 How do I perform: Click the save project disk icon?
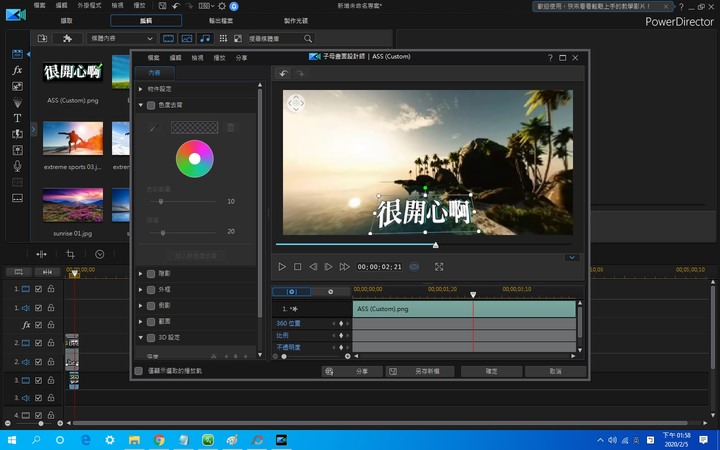(162, 6)
